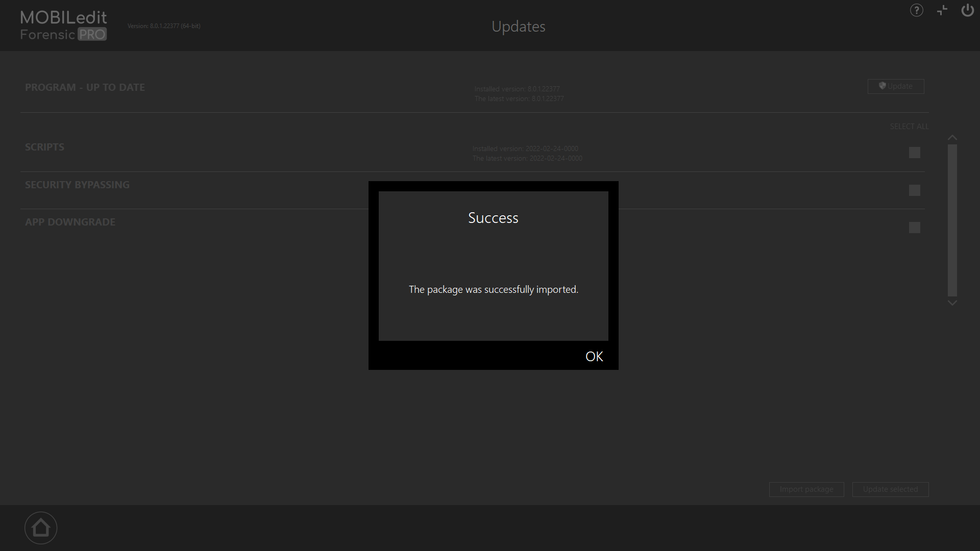Image resolution: width=980 pixels, height=551 pixels.
Task: Enable the SECURITY BYPASSING checkbox
Action: (914, 190)
